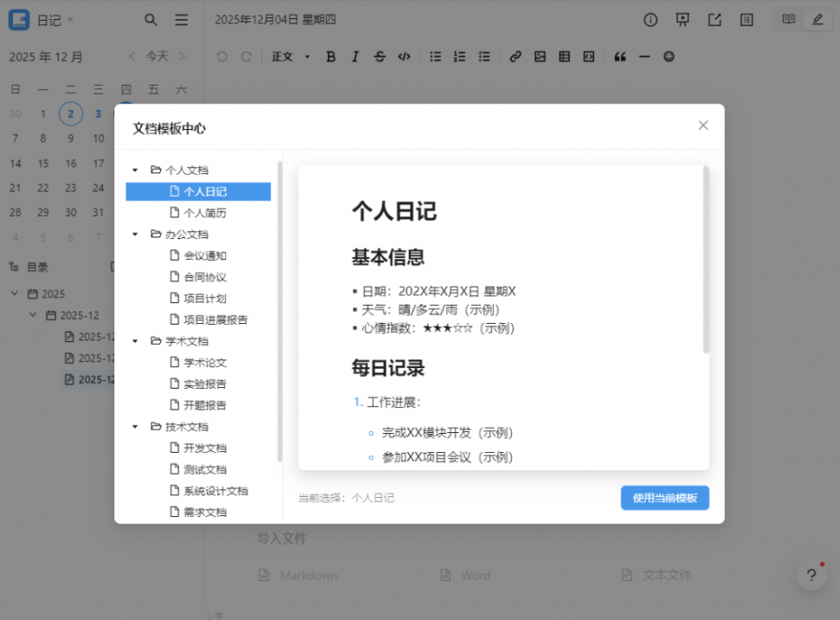Insert an image using the toolbar icon
The image size is (840, 620).
pos(540,56)
